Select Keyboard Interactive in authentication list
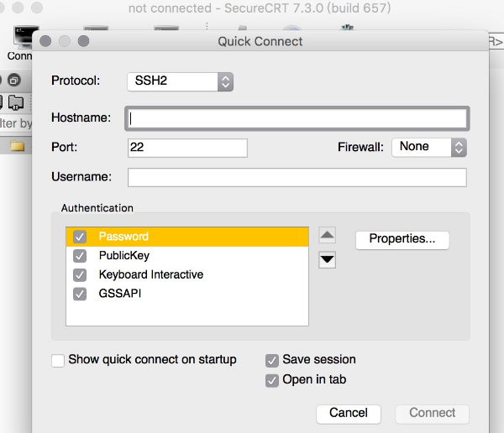 [151, 274]
